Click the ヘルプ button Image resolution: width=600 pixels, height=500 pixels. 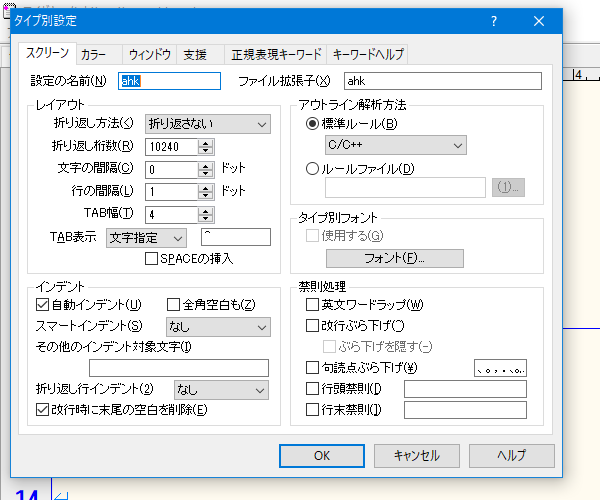click(x=512, y=456)
